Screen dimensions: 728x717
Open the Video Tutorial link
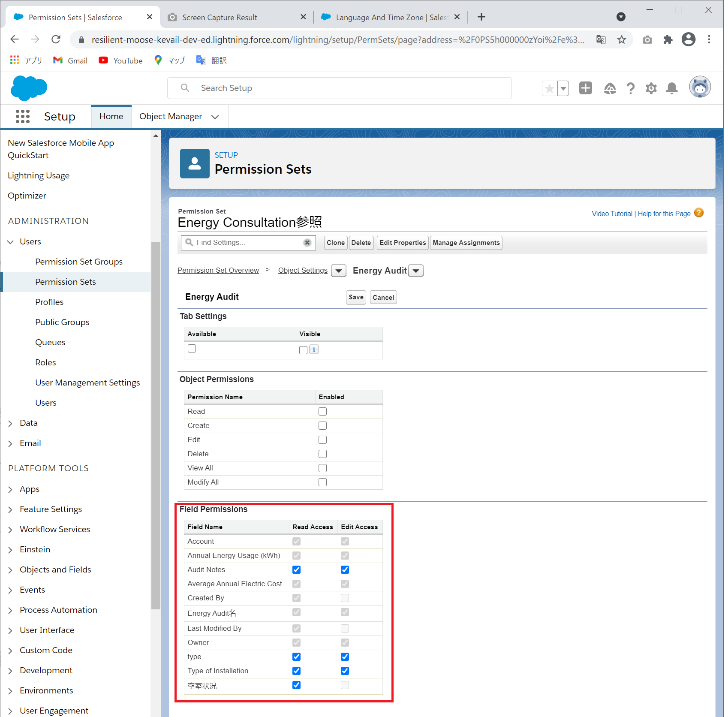point(612,214)
